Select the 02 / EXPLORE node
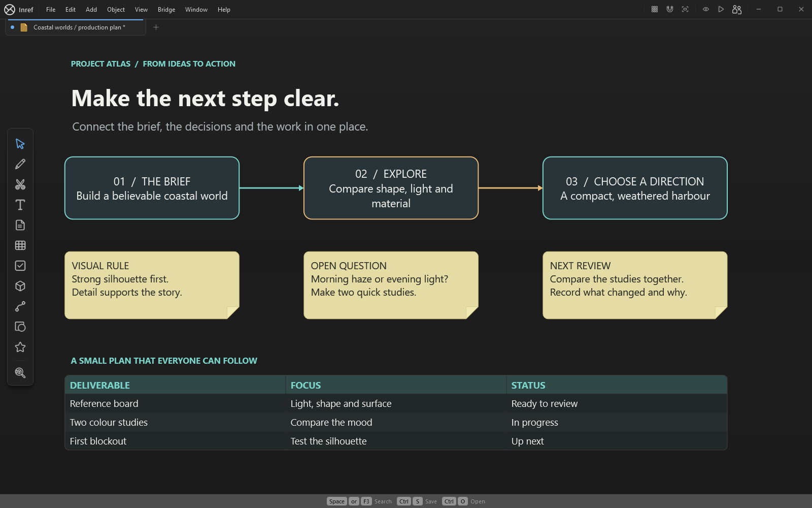This screenshot has width=812, height=508. point(391,188)
